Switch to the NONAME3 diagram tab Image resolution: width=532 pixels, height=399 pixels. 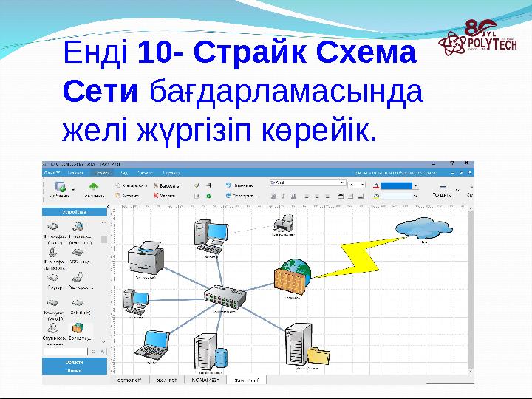pyautogui.click(x=205, y=380)
